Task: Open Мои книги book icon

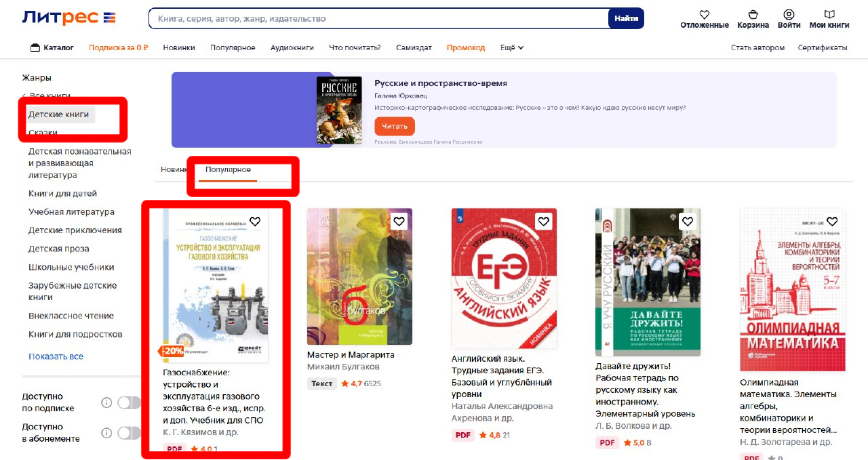Action: point(829,14)
